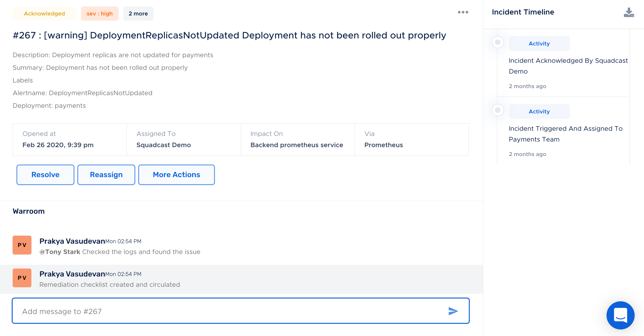Click the Resolve button
The height and width of the screenshot is (336, 644).
click(x=45, y=175)
